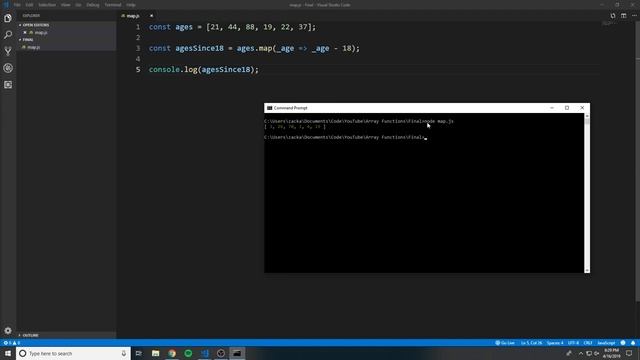Open Google Chrome from the taskbar

(x=172, y=353)
